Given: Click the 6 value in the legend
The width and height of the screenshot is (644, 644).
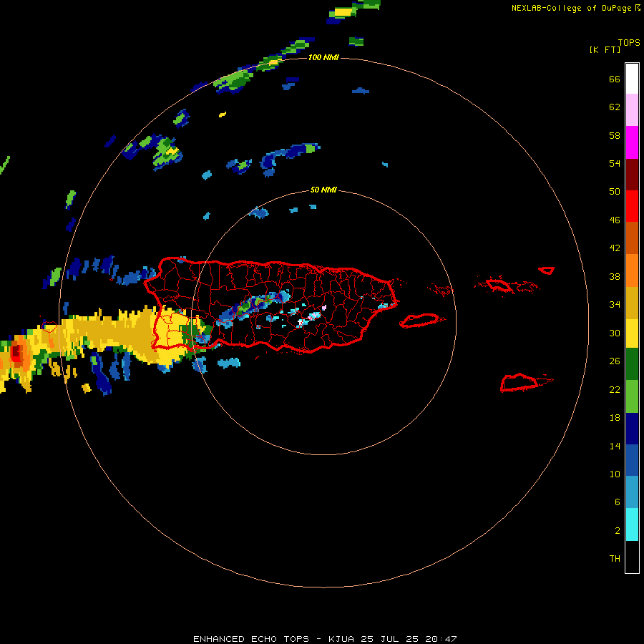Looking at the screenshot, I should [x=617, y=502].
